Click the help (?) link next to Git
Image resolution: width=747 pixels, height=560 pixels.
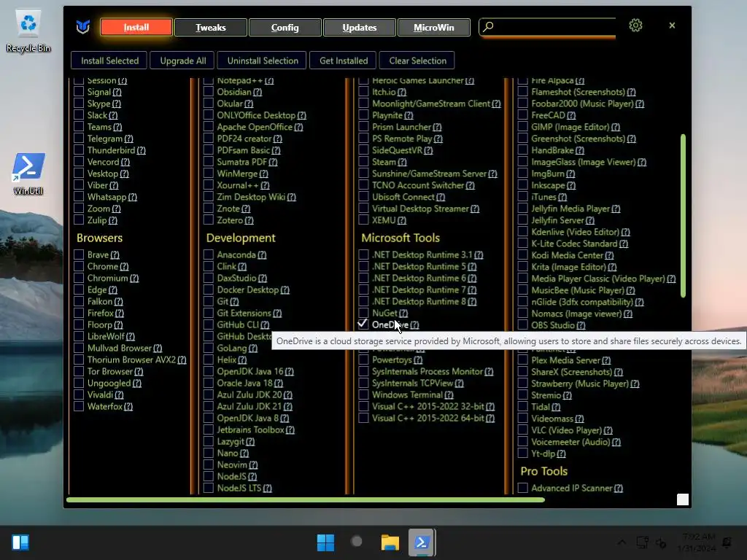click(234, 301)
